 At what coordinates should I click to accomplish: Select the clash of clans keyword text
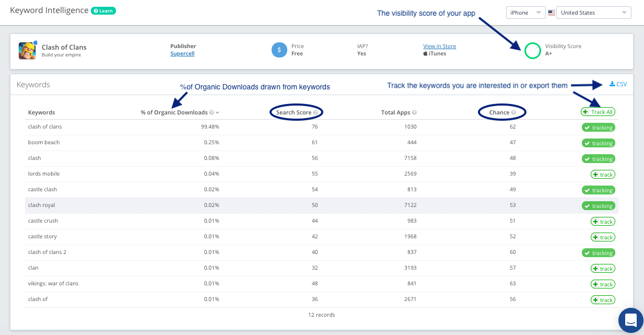tap(45, 126)
